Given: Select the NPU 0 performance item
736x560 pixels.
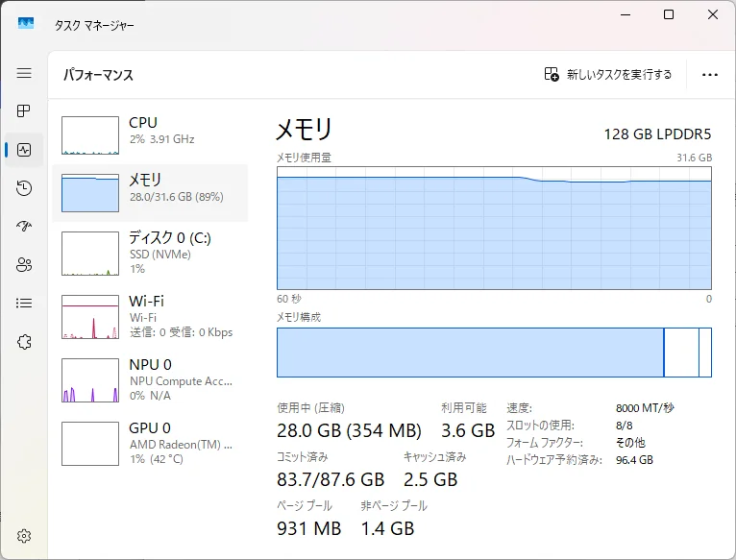Looking at the screenshot, I should point(150,380).
